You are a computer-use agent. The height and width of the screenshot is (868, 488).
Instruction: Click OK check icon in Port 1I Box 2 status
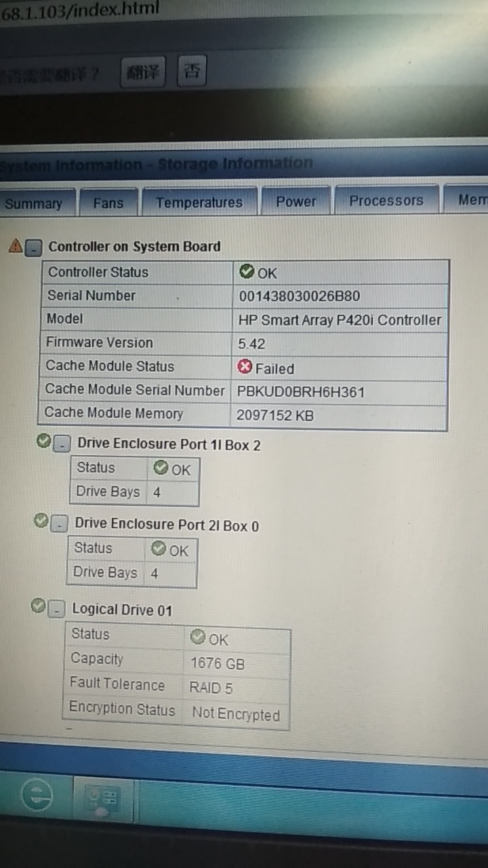tap(161, 467)
